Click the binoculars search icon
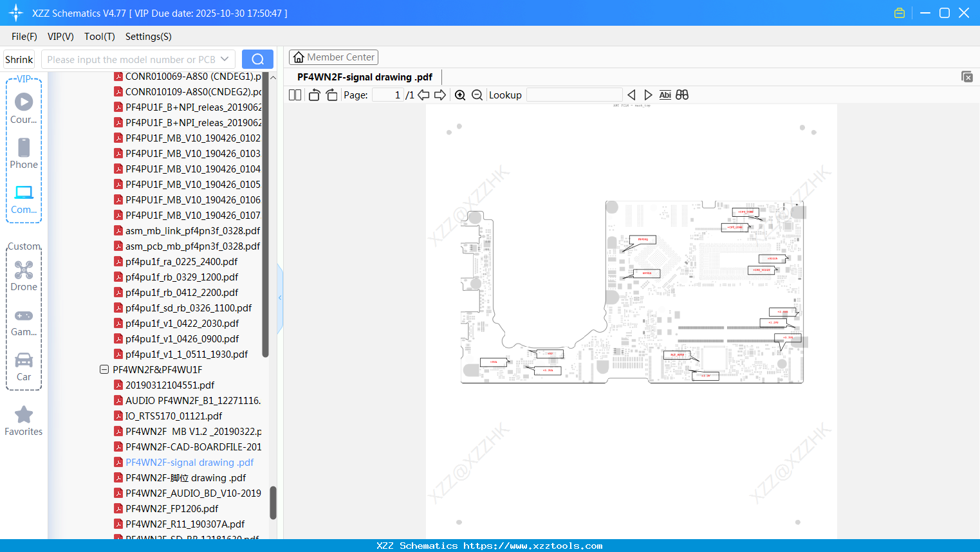This screenshot has width=980, height=552. click(682, 95)
